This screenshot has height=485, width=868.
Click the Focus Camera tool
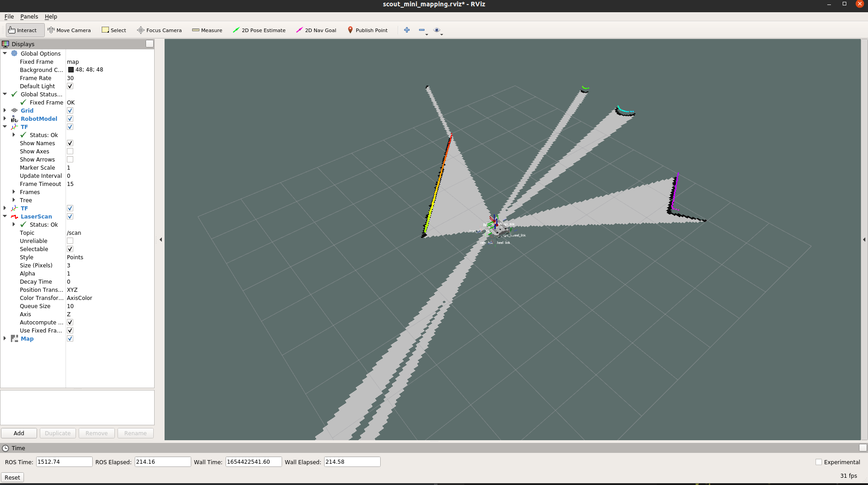(x=159, y=30)
